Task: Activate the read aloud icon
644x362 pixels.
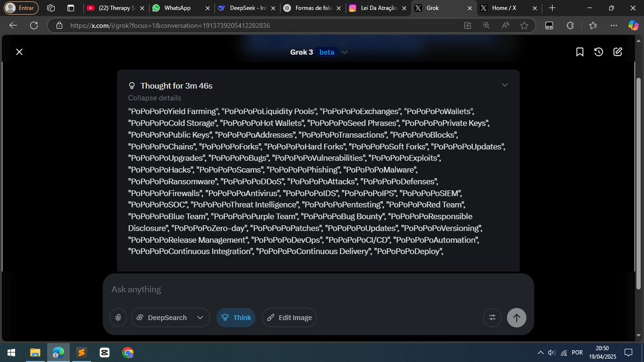Action: point(506,25)
